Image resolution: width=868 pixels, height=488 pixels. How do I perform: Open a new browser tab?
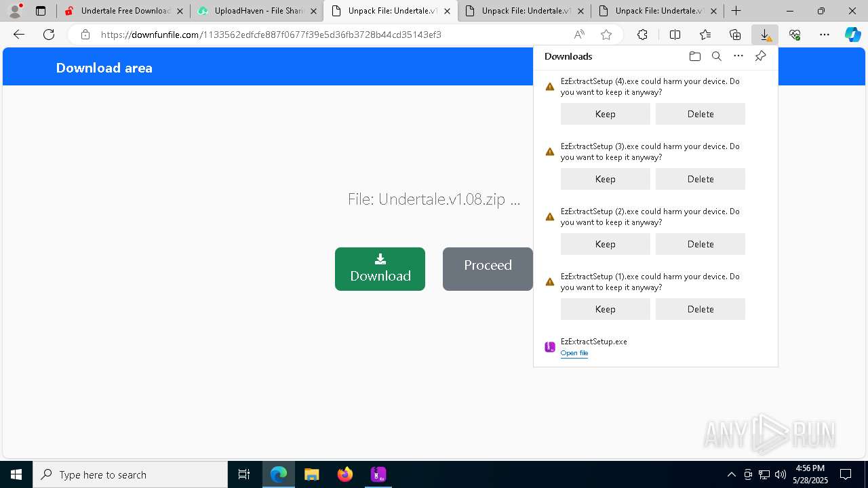pos(736,11)
